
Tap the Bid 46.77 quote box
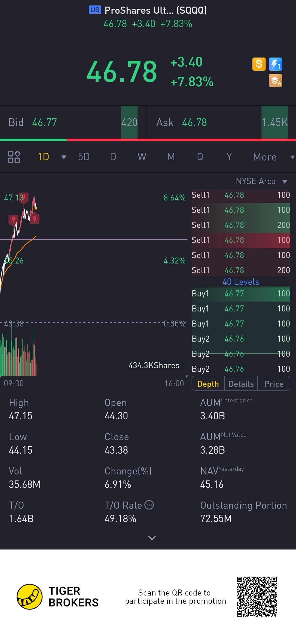click(73, 122)
